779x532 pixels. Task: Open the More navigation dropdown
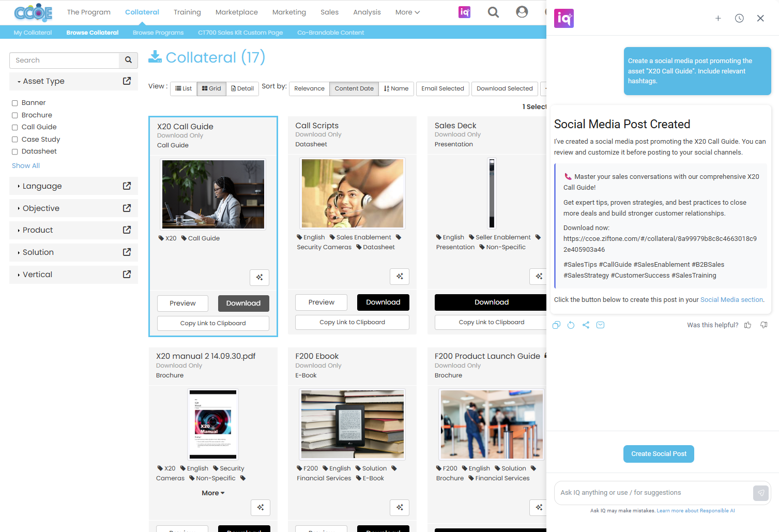(x=407, y=12)
